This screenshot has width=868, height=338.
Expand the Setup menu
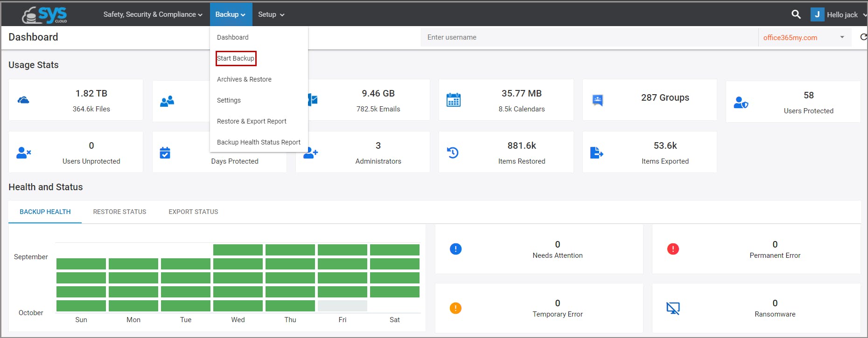click(271, 14)
